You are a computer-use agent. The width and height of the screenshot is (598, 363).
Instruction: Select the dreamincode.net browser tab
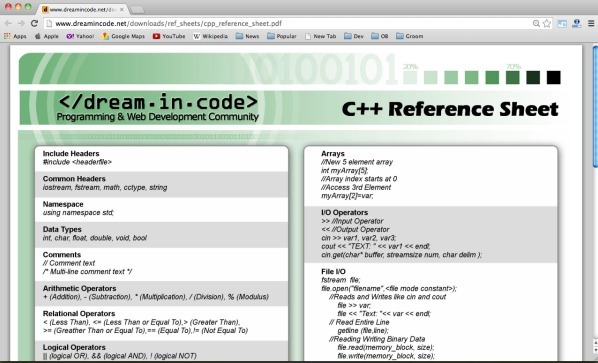coord(83,9)
